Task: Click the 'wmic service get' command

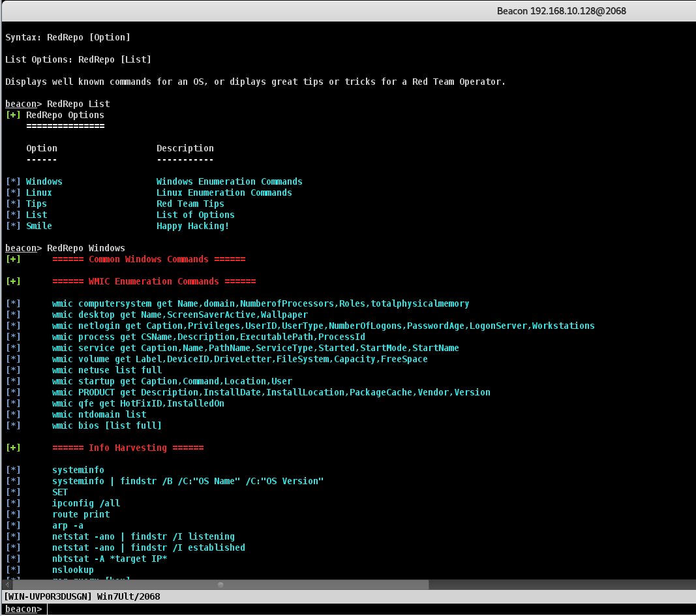Action: 255,348
